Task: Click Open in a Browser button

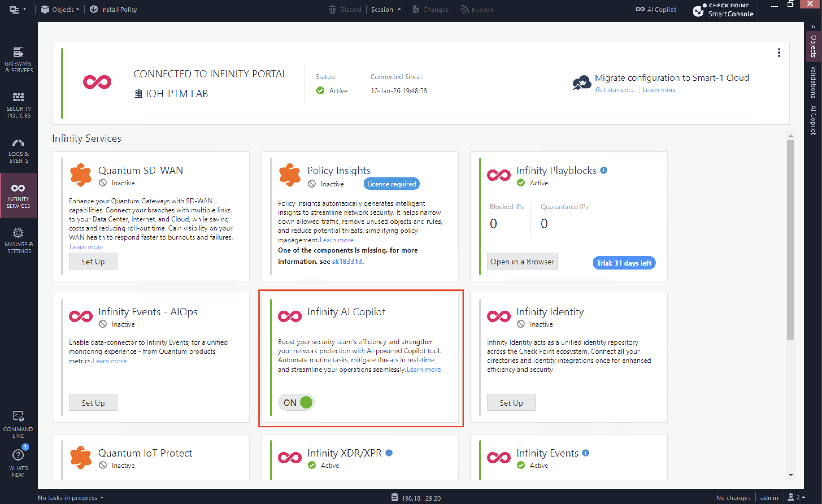Action: [522, 262]
